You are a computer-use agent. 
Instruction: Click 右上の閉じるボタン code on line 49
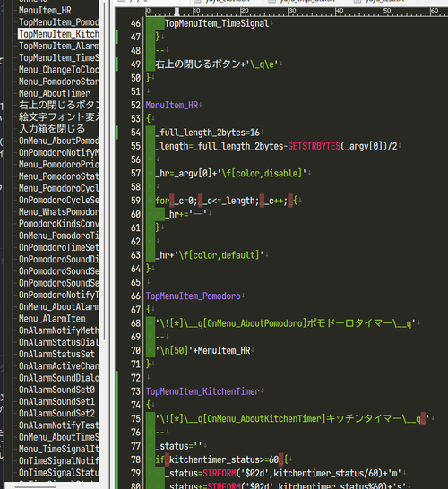coord(198,64)
